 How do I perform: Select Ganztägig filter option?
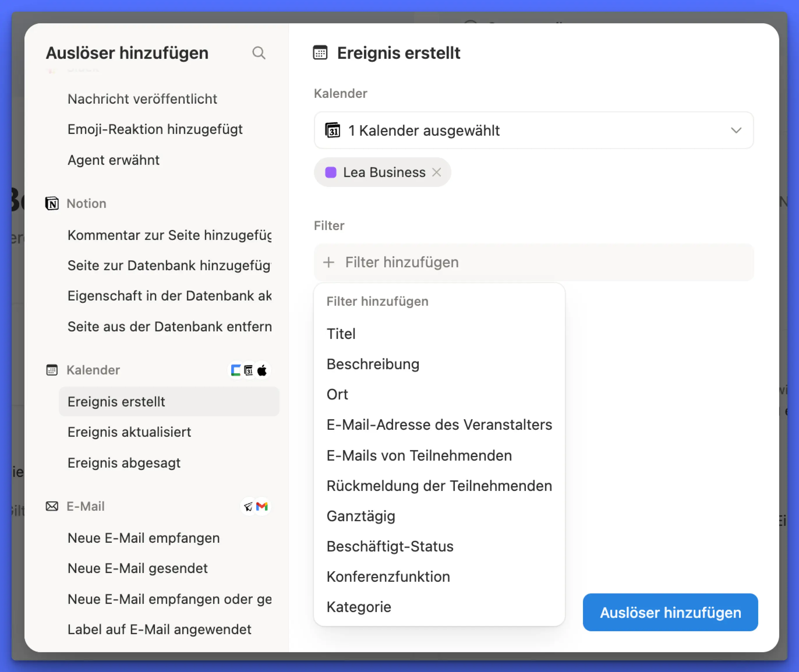(361, 516)
